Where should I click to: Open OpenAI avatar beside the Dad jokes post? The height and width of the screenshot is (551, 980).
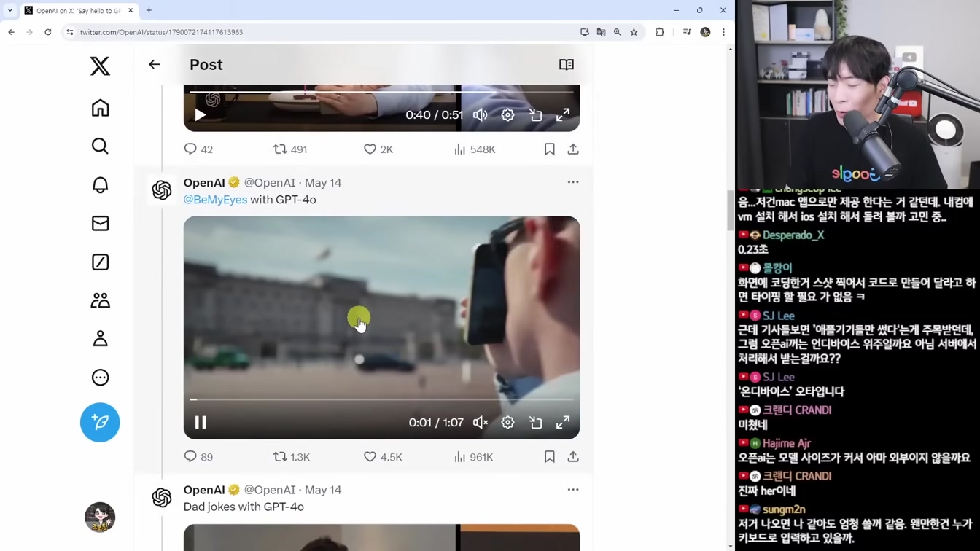[x=162, y=498]
